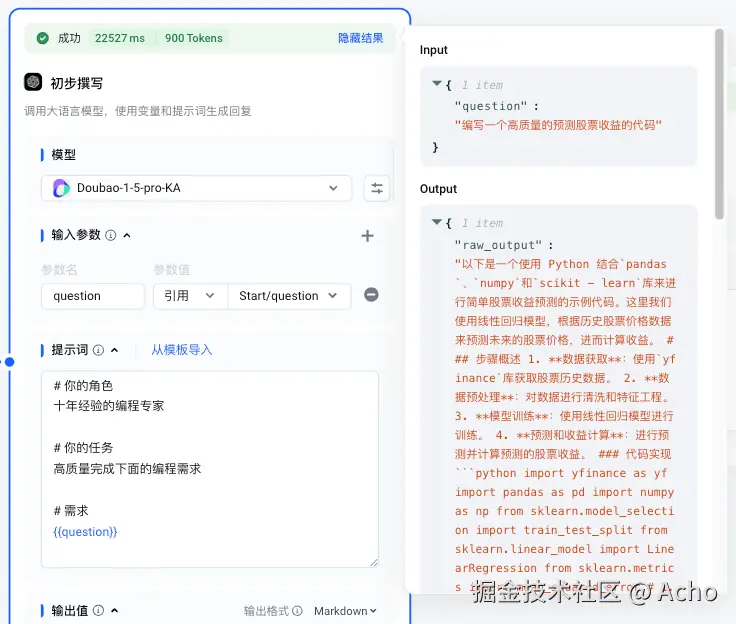Click the "raw_output" key in Output

point(498,245)
